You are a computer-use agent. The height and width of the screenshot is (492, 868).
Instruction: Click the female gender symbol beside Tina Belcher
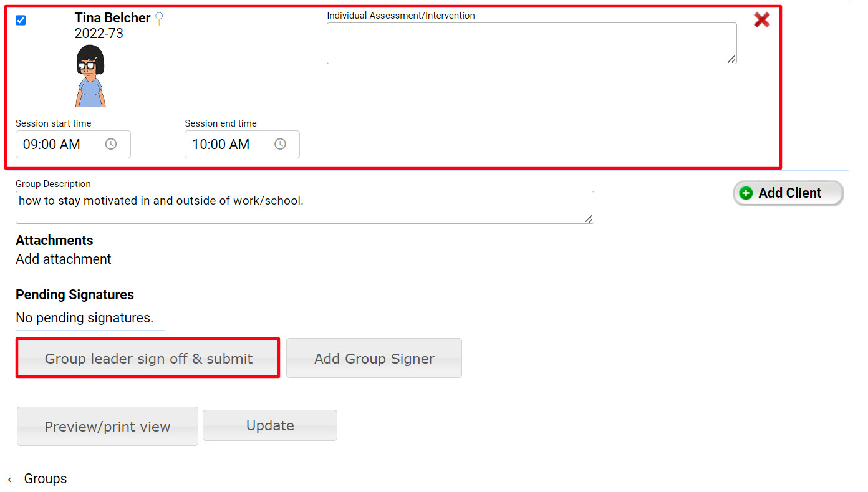[159, 19]
